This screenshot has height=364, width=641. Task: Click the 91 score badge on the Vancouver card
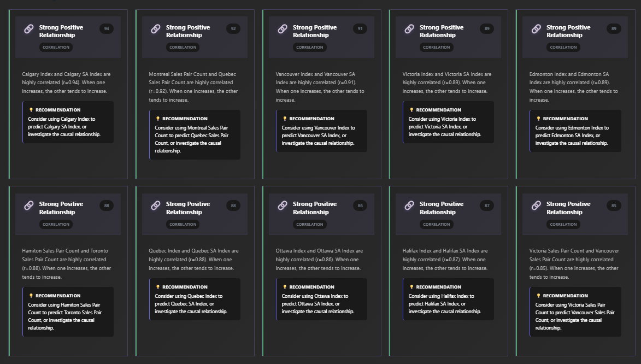(x=360, y=28)
